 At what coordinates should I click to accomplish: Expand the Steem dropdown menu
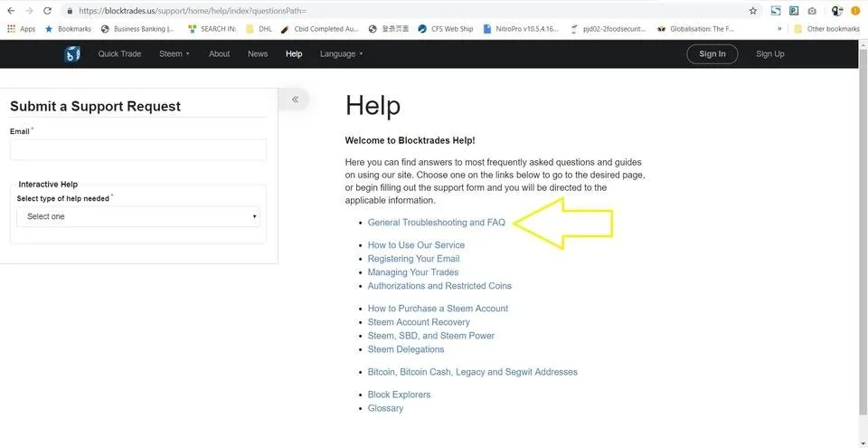(x=175, y=53)
